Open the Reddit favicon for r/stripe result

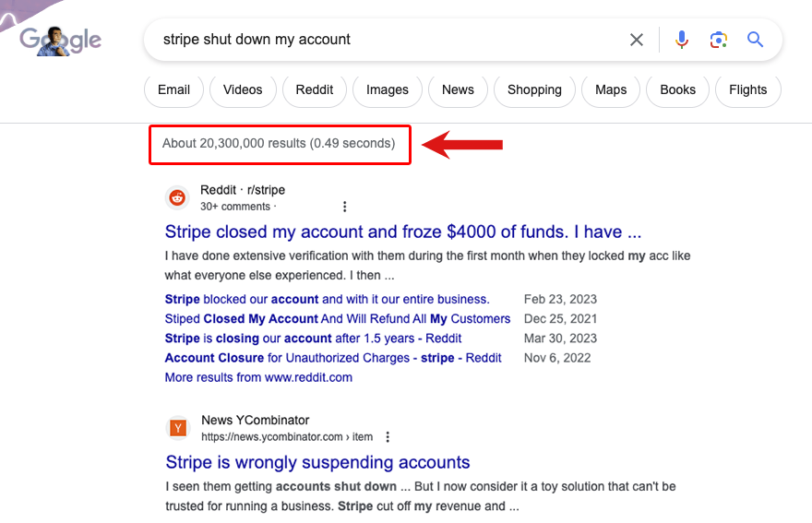tap(177, 197)
